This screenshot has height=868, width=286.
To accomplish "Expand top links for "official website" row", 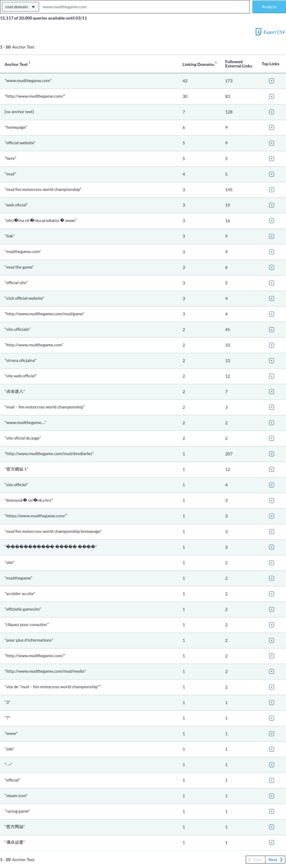I will [271, 143].
